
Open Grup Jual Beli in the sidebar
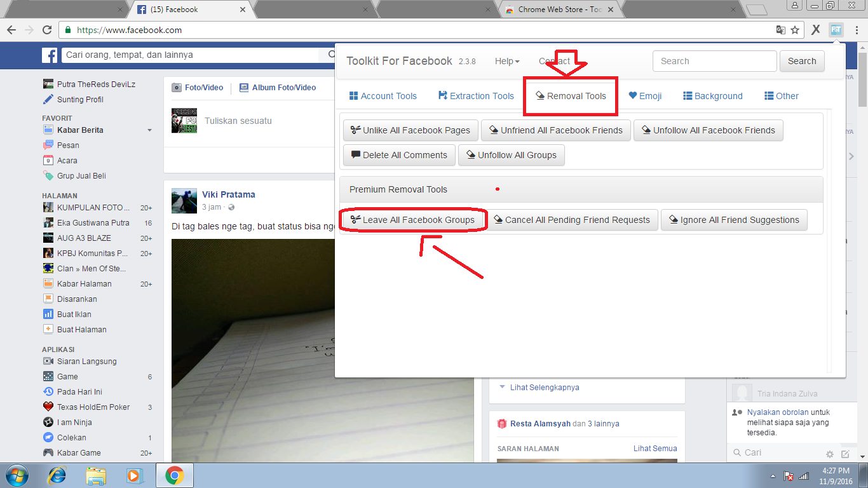click(81, 175)
